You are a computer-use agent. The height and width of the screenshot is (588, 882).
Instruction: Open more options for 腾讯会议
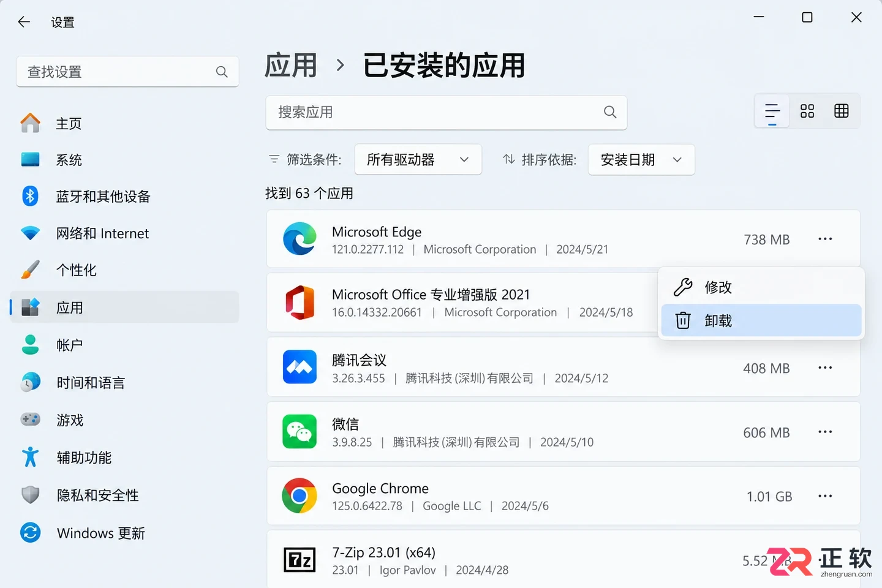click(825, 367)
